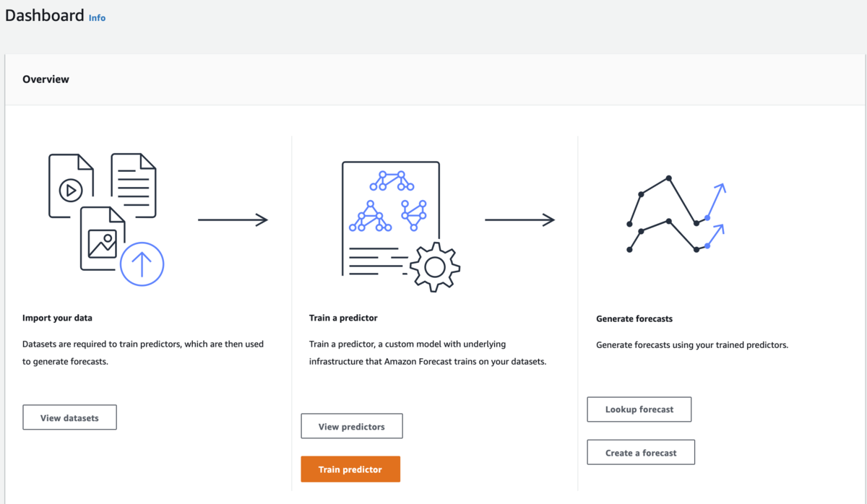Viewport: 867px width, 504px height.
Task: Click the arrow between train and forecasts
Action: 519,220
